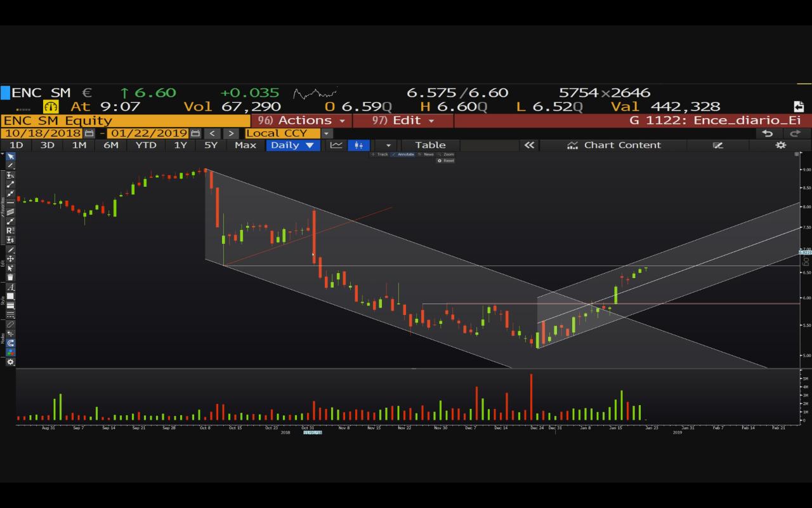This screenshot has height=508, width=812.
Task: Open the end date calendar picker
Action: point(195,133)
